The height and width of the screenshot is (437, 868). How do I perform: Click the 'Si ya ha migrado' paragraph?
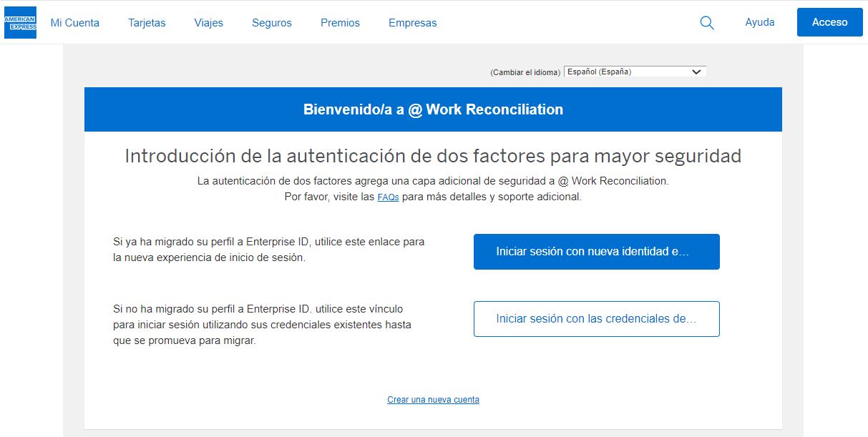click(x=268, y=250)
